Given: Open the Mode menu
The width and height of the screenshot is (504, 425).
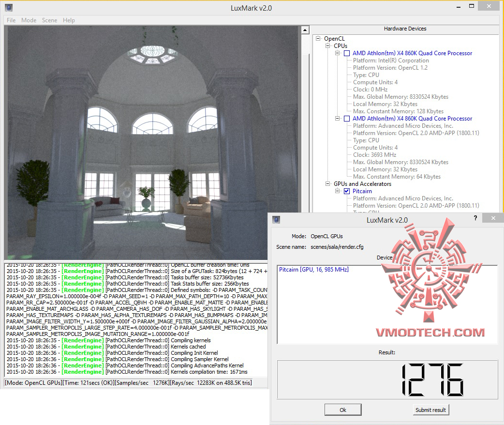Looking at the screenshot, I should pos(29,20).
